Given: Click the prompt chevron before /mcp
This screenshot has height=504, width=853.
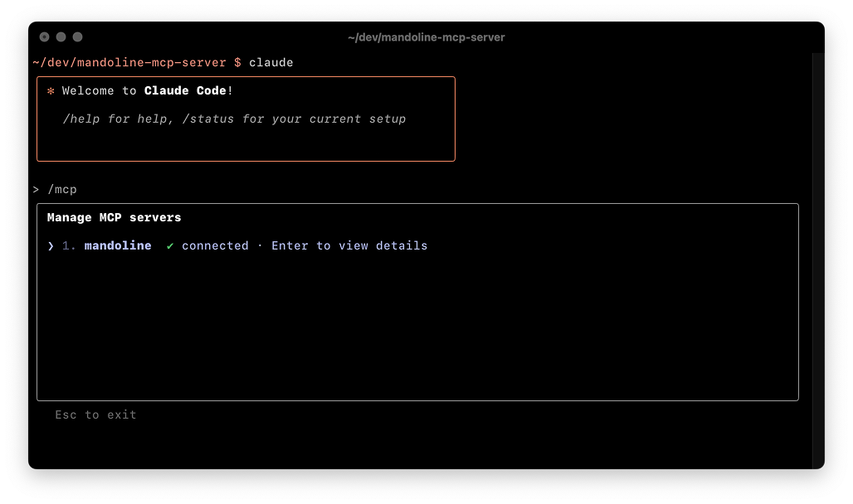Looking at the screenshot, I should (36, 189).
